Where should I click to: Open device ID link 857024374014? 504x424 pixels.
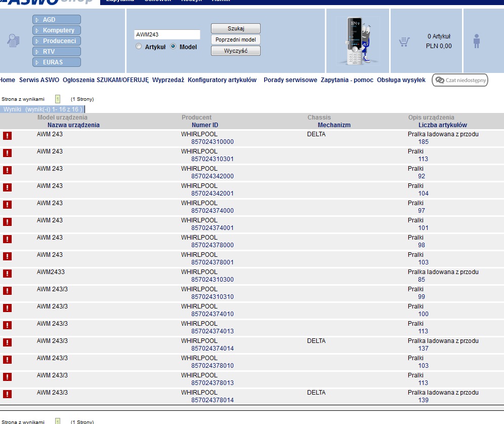pyautogui.click(x=213, y=349)
